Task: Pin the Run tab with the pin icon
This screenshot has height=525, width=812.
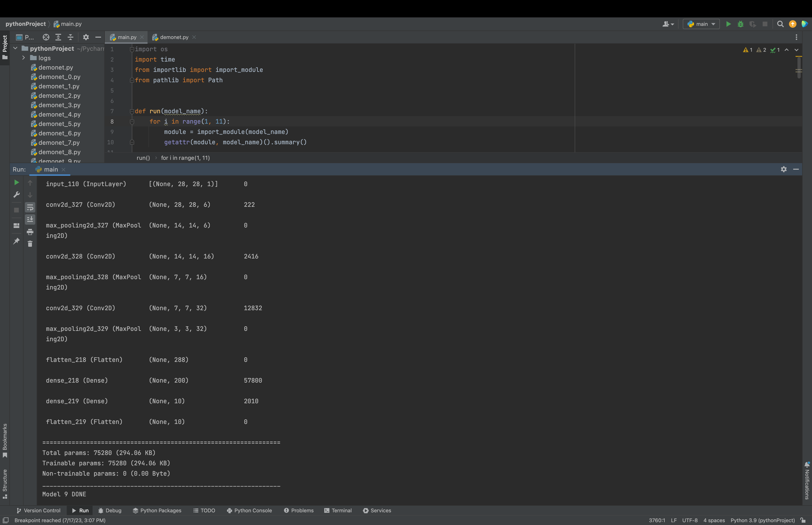Action: 16,241
